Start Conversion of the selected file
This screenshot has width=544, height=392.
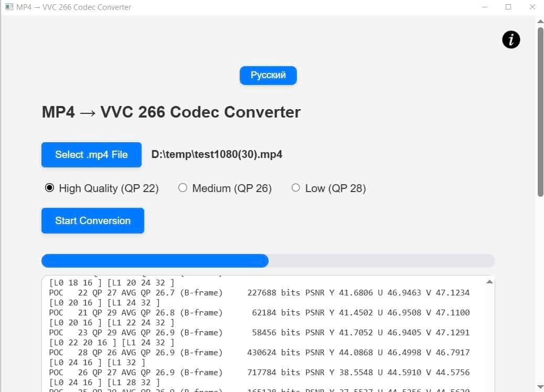click(93, 221)
